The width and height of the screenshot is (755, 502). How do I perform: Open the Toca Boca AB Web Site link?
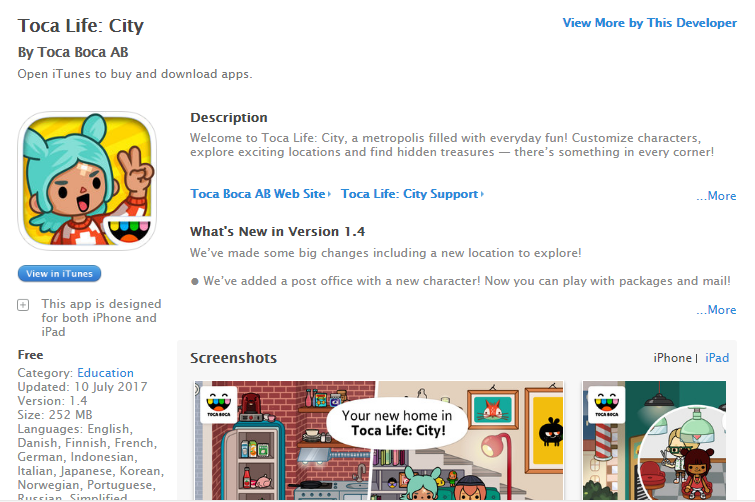tap(258, 193)
